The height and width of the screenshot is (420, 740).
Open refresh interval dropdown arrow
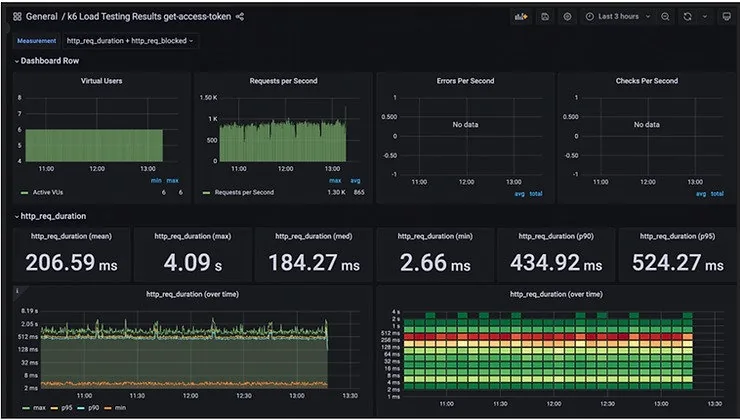pos(705,17)
